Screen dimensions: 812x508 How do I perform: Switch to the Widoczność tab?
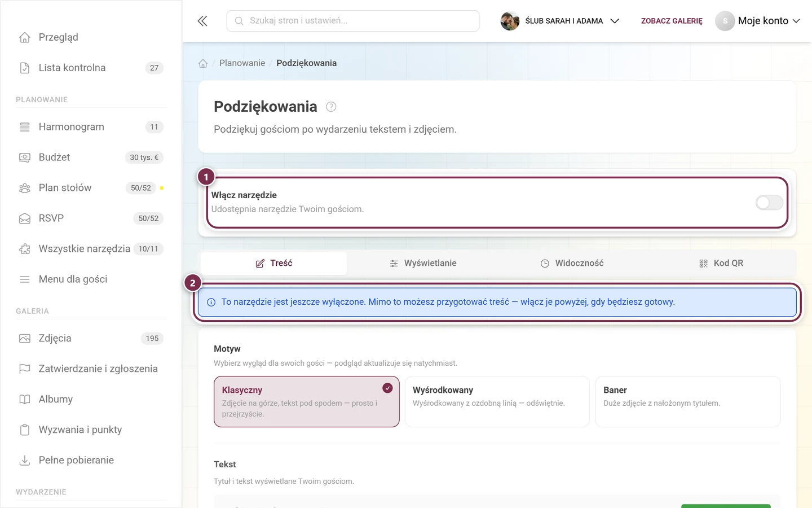pyautogui.click(x=572, y=263)
